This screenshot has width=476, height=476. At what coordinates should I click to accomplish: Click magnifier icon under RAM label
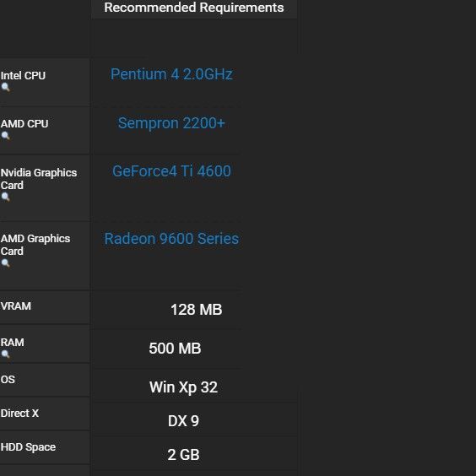[5, 354]
